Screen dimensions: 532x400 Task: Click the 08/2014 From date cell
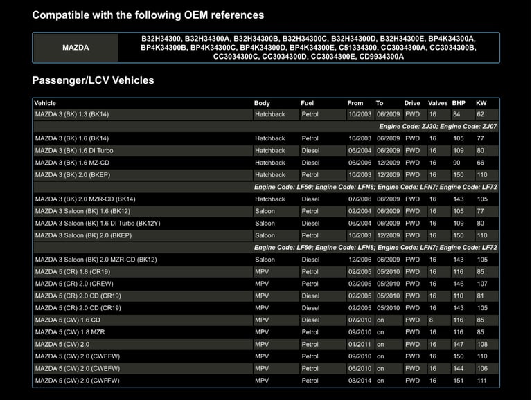point(360,381)
